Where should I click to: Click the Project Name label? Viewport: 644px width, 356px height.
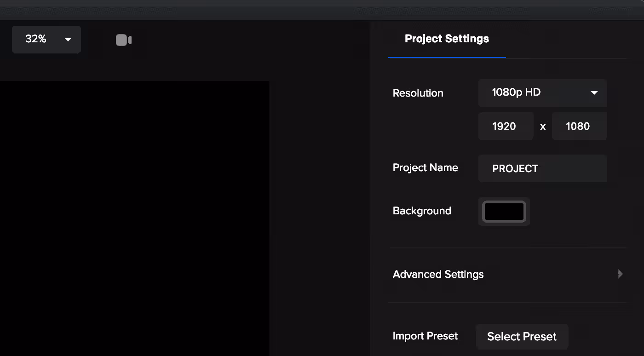(425, 168)
